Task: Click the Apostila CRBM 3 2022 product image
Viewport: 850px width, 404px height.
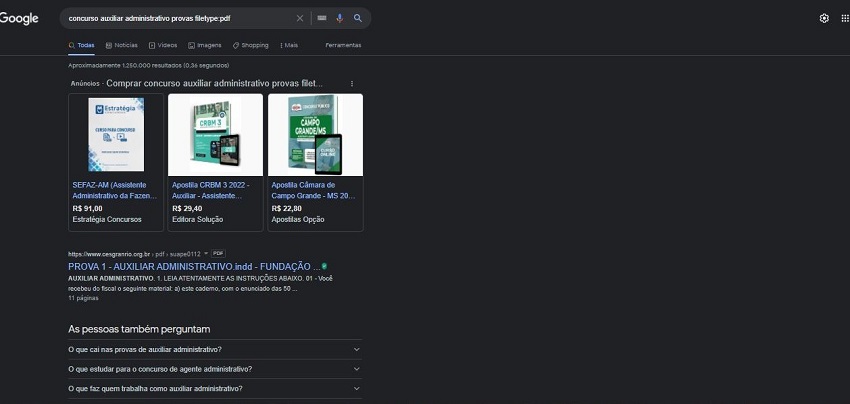Action: [x=215, y=135]
